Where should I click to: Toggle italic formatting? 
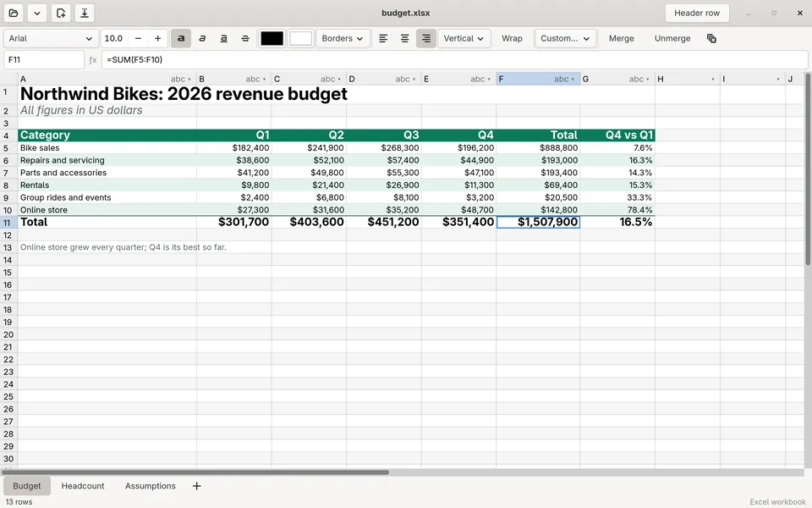[x=202, y=38]
